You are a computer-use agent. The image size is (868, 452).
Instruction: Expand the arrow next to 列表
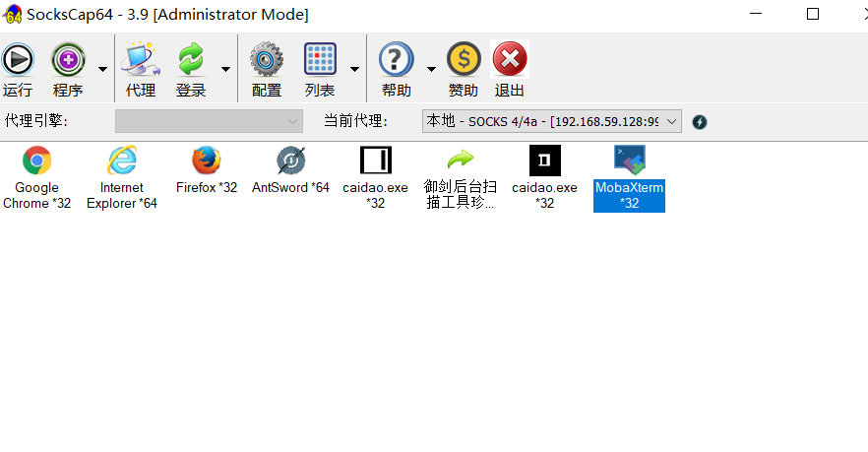[354, 69]
